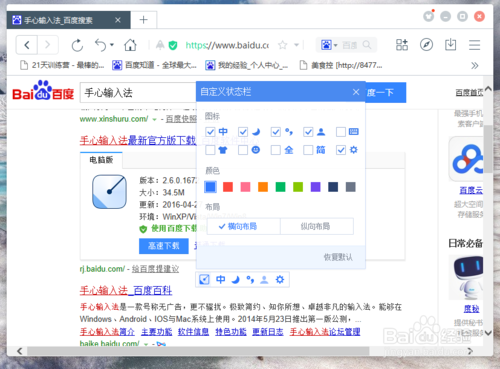Check the keyboard icon checkbox
The height and width of the screenshot is (369, 500).
[341, 132]
